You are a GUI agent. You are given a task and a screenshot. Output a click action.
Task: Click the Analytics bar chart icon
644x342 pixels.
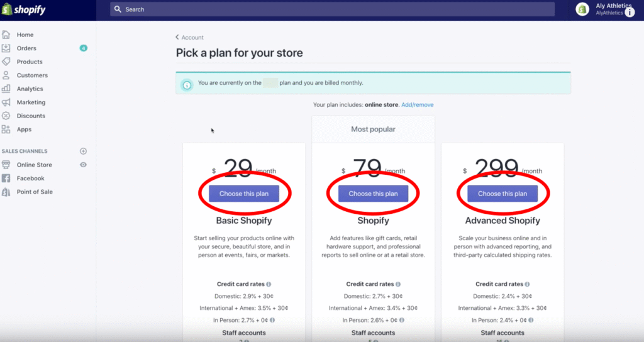[6, 88]
